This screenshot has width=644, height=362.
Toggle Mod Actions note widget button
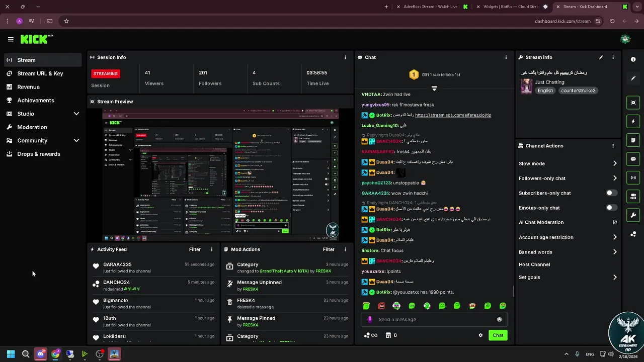633,140
